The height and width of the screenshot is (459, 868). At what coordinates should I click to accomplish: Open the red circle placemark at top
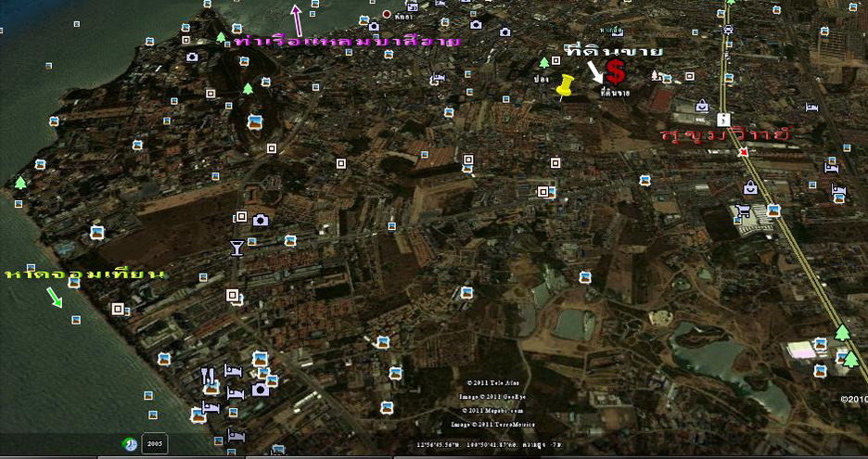point(387,14)
